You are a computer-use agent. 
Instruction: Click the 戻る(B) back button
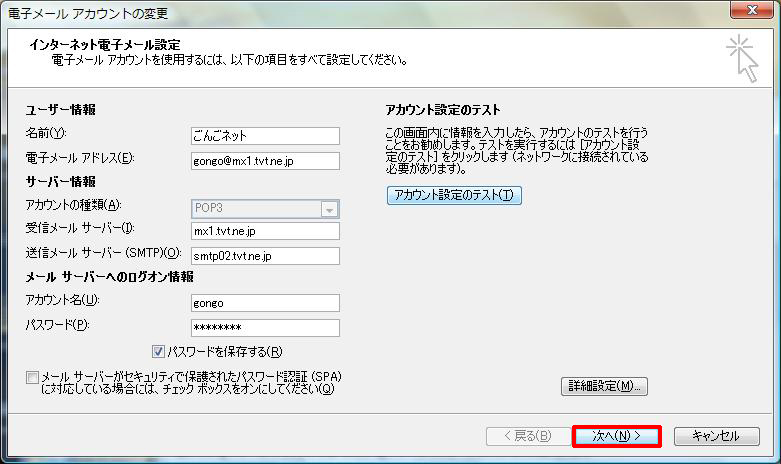click(528, 436)
